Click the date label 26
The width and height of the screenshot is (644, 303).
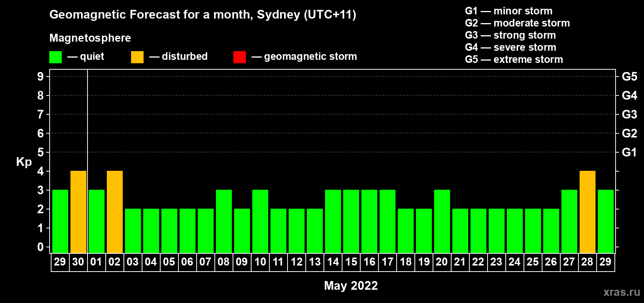tap(551, 262)
